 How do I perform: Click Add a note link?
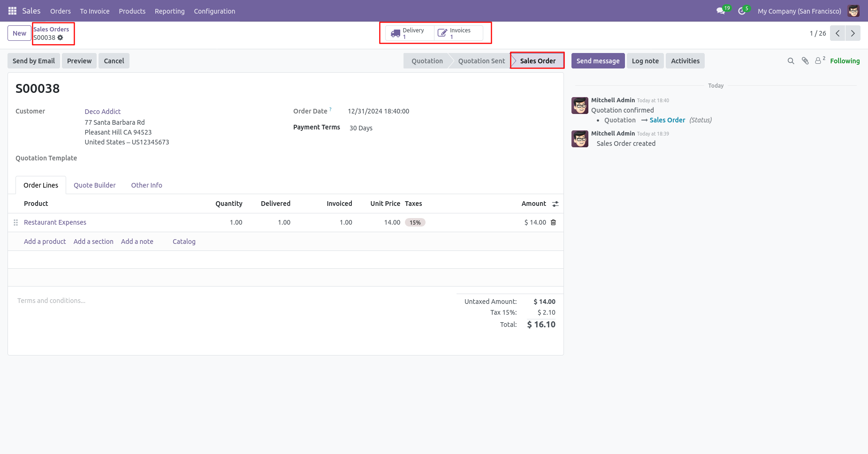[137, 242]
